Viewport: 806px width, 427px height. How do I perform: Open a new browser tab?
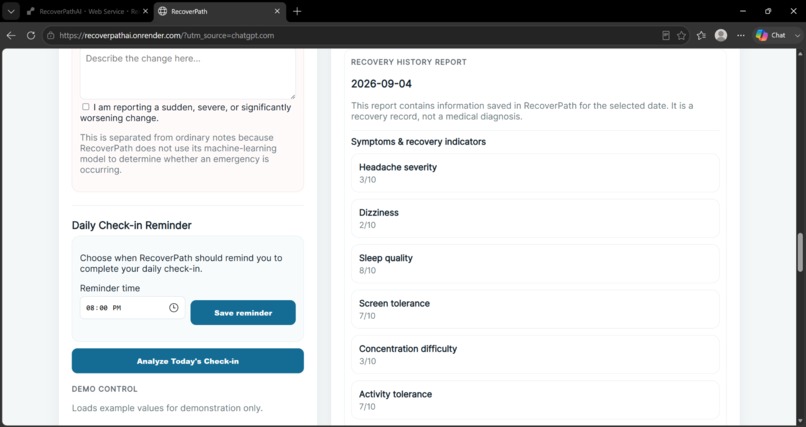tap(297, 11)
